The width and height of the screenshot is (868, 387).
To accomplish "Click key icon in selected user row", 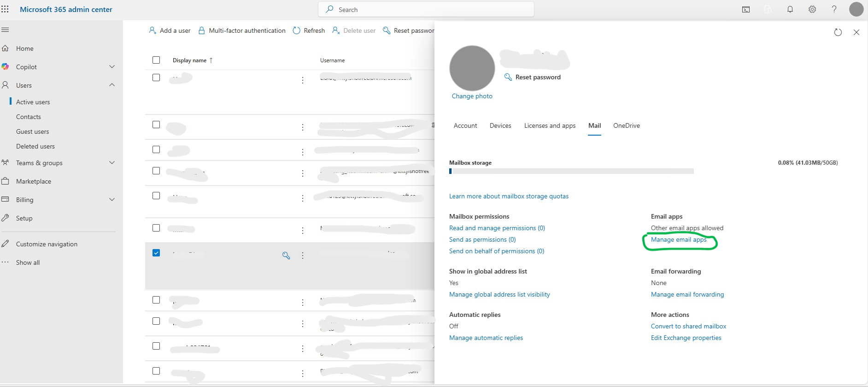I will (x=286, y=255).
